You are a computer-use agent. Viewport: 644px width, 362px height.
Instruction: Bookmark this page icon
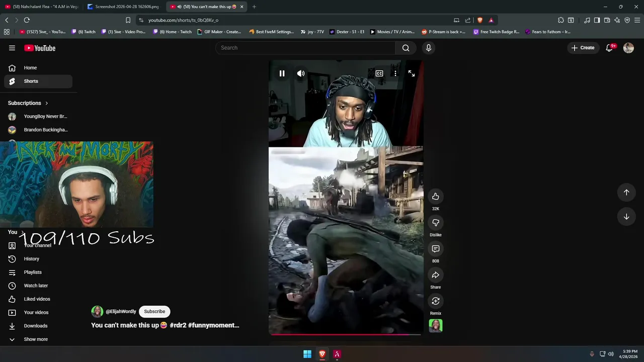pos(128,20)
